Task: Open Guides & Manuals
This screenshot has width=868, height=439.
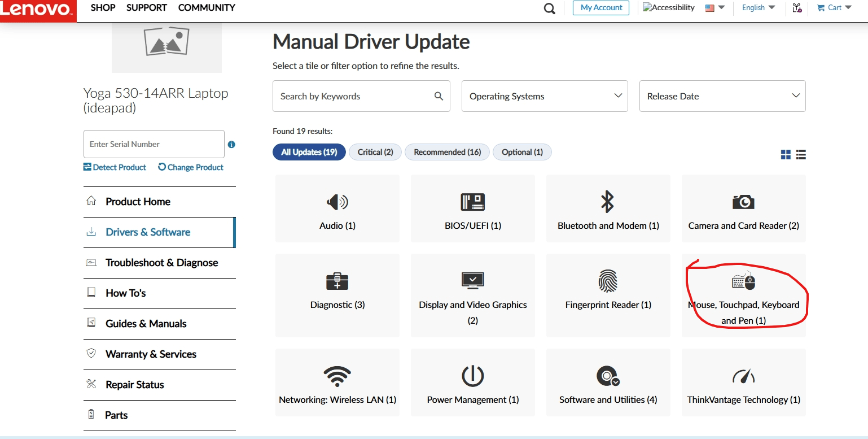Action: pos(160,324)
